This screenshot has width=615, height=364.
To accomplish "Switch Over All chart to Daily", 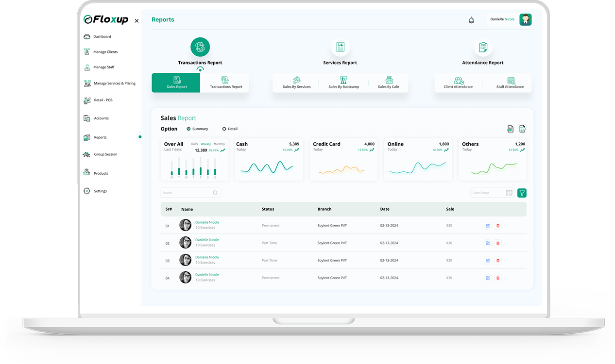I will coord(194,144).
